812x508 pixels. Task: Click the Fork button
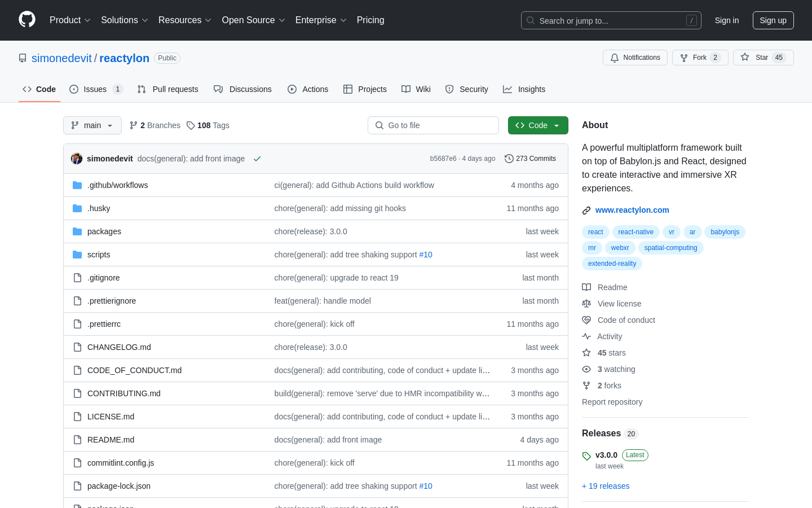coord(700,58)
